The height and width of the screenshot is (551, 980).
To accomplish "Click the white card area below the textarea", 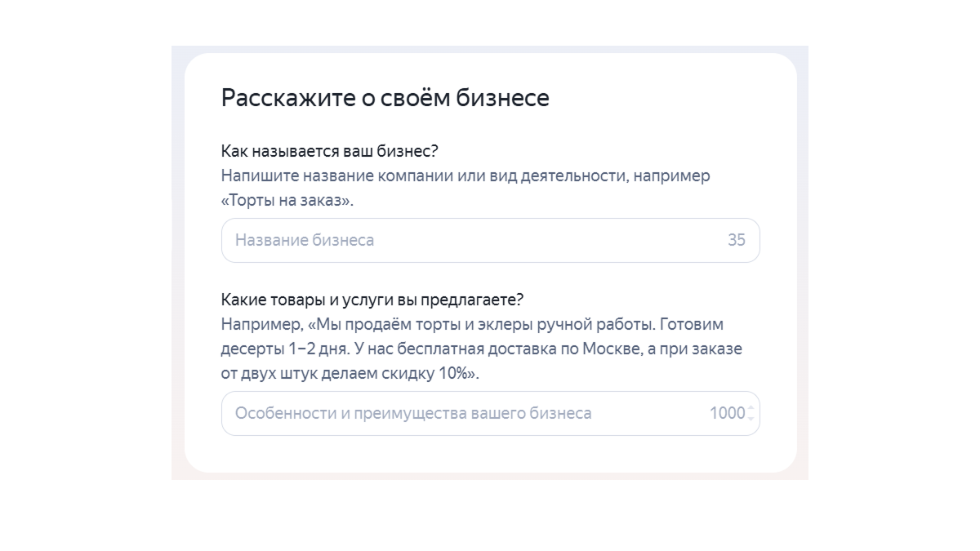I will 490,454.
